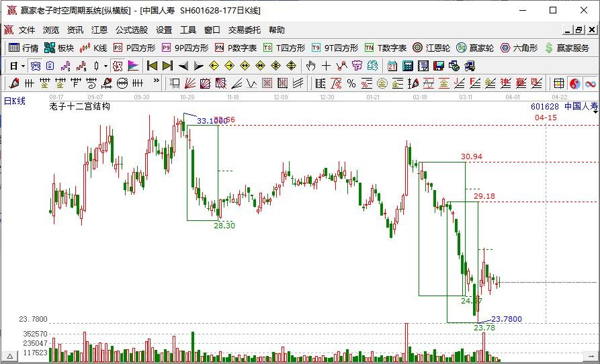Click the spiral 写 cycle icon
The height and width of the screenshot is (364, 600).
point(91,83)
